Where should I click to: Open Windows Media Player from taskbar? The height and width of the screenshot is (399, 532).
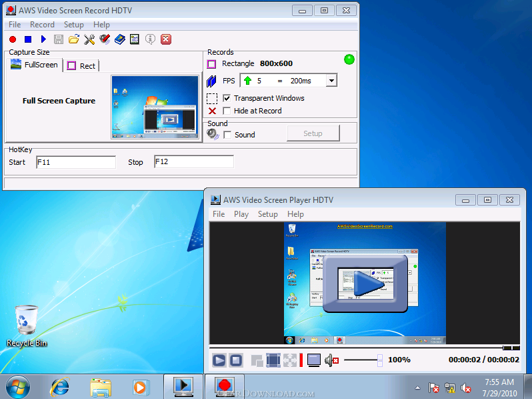(141, 387)
